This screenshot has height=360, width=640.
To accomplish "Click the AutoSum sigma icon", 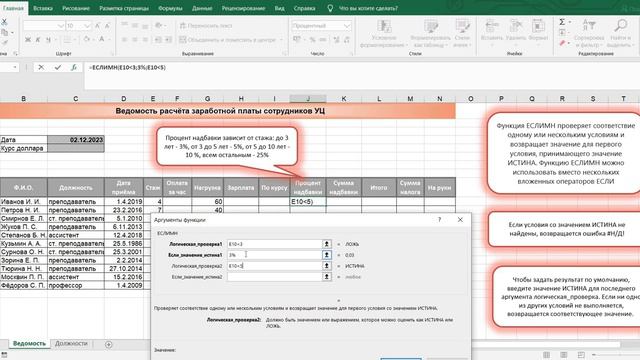I will click(x=562, y=22).
